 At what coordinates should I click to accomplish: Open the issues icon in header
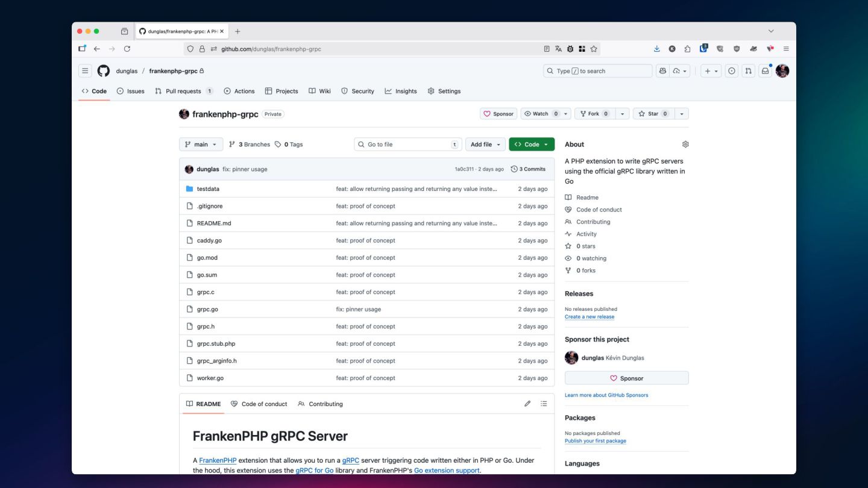pyautogui.click(x=732, y=71)
